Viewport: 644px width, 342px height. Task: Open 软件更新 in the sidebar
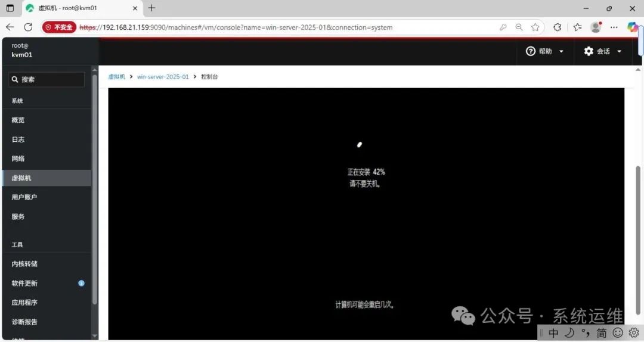[24, 283]
